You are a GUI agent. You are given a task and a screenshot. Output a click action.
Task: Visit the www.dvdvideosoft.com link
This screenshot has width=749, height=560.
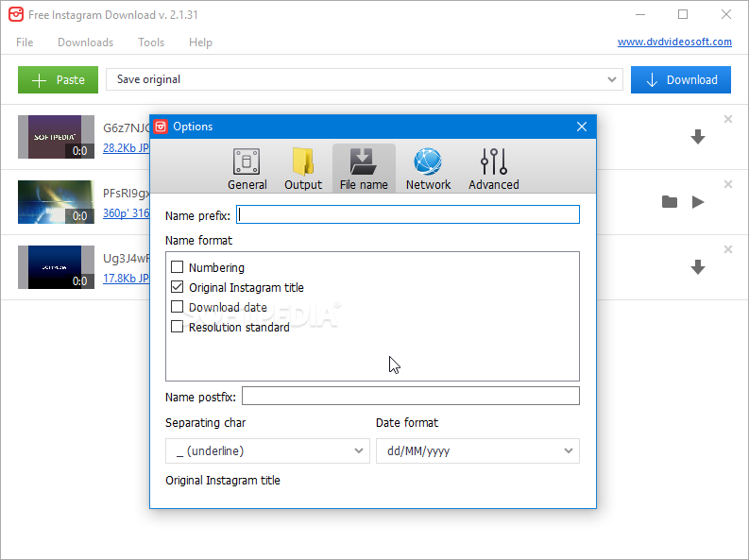[674, 42]
